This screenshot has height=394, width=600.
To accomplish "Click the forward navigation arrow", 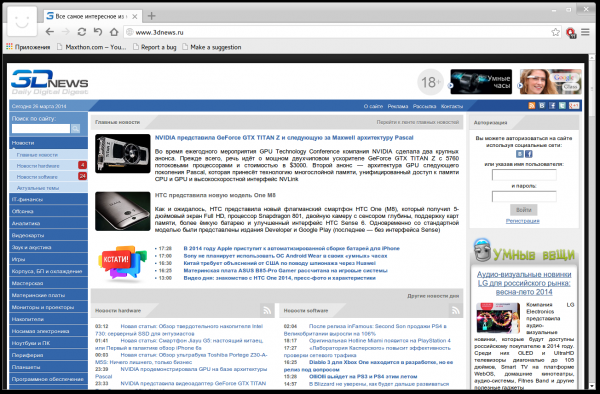I will tap(66, 32).
